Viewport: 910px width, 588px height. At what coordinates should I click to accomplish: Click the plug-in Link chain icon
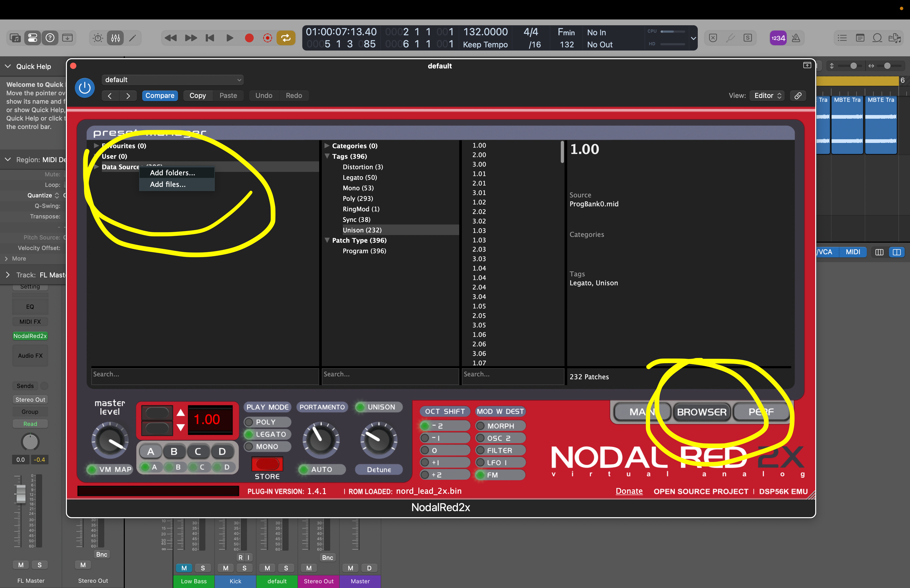pos(798,96)
